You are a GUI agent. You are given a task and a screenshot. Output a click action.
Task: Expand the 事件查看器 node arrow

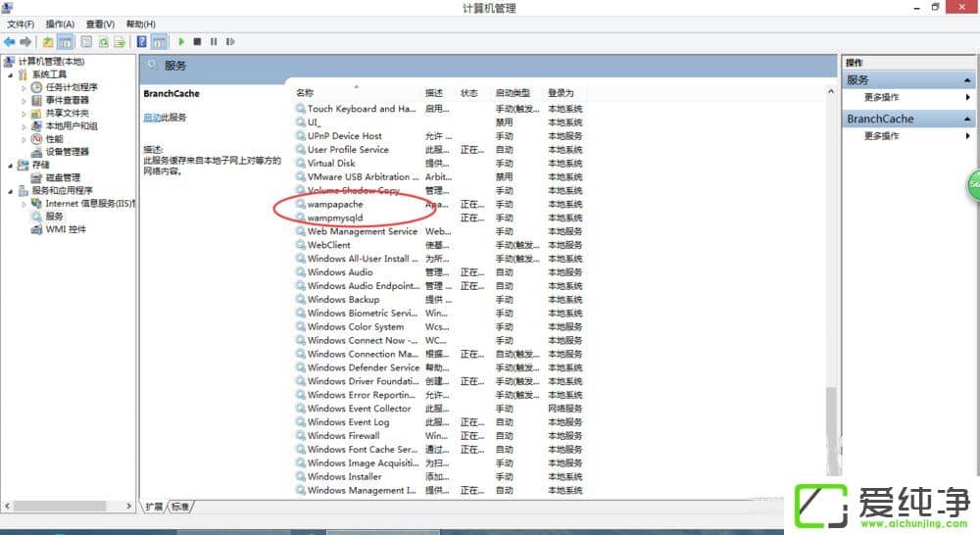tap(24, 101)
